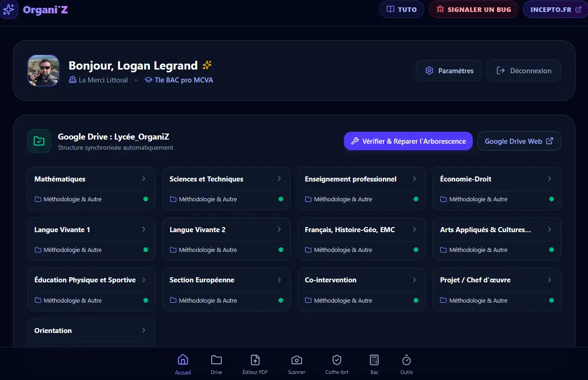This screenshot has width=588, height=380.
Task: Open the Outils tab
Action: click(406, 364)
